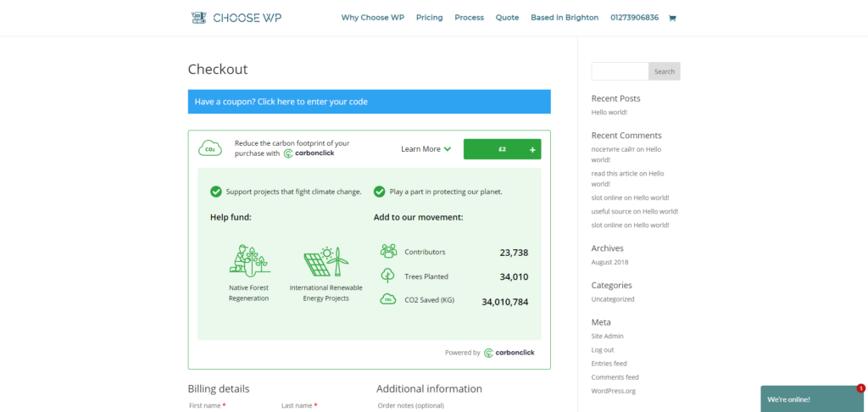
Task: Click the red chat notification badge
Action: point(861,388)
